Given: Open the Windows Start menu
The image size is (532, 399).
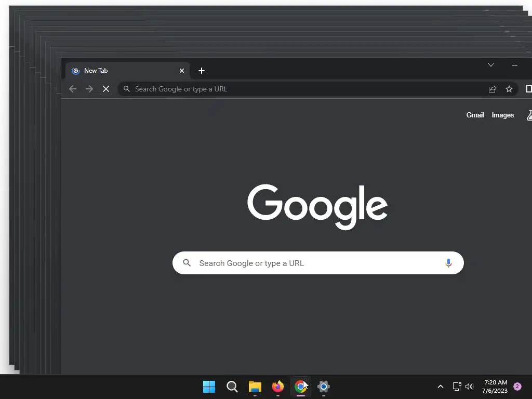Looking at the screenshot, I should [x=209, y=387].
